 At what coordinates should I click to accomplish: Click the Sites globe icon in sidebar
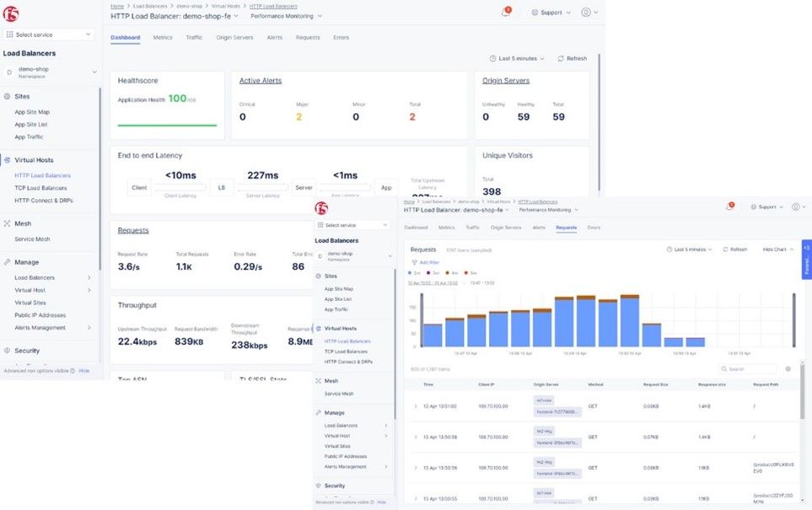coord(8,96)
